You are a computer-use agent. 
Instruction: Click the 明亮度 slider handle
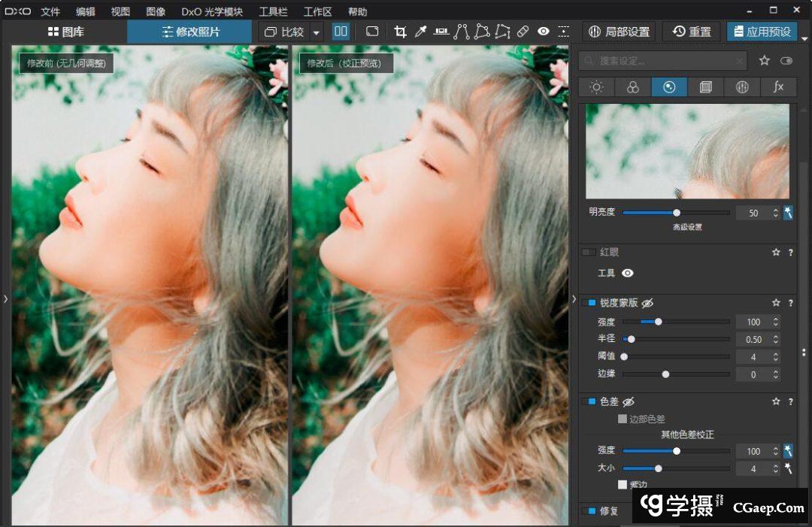click(x=676, y=213)
